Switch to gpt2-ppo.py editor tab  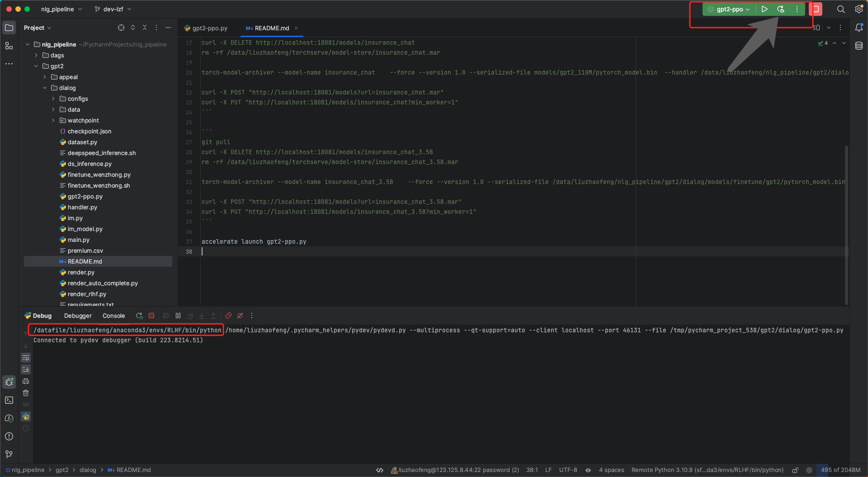coord(206,28)
